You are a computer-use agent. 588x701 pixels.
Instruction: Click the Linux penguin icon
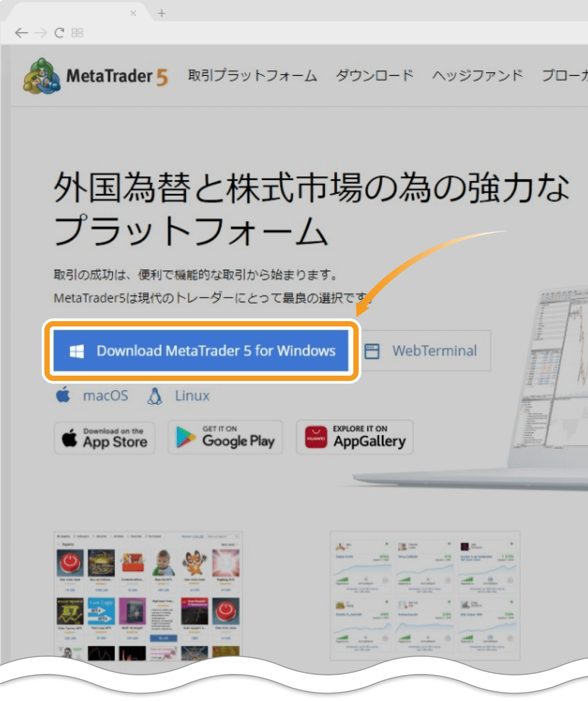click(155, 396)
